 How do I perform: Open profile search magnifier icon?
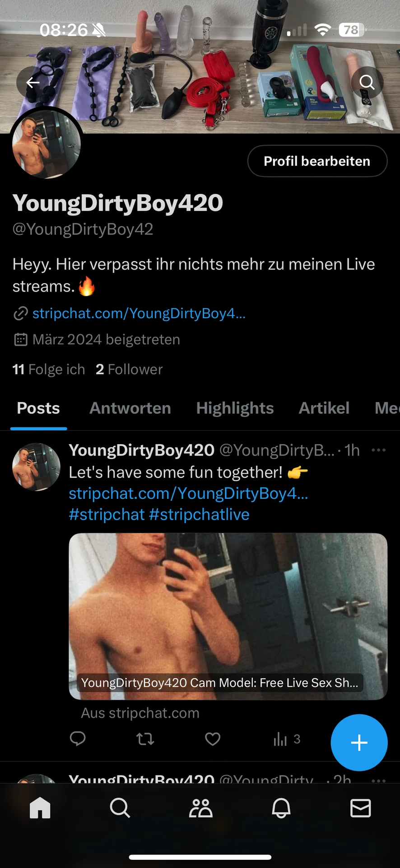(x=367, y=82)
